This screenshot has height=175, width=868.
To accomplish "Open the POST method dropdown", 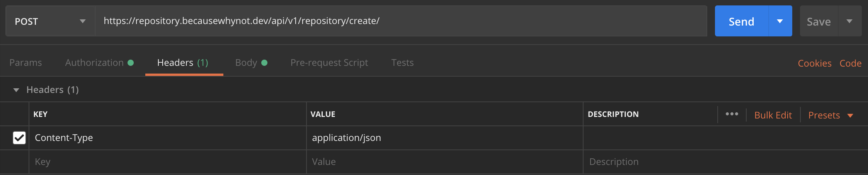I will [50, 21].
